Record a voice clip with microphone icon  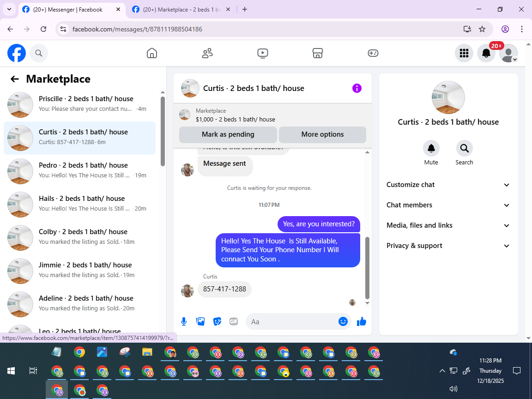(183, 321)
